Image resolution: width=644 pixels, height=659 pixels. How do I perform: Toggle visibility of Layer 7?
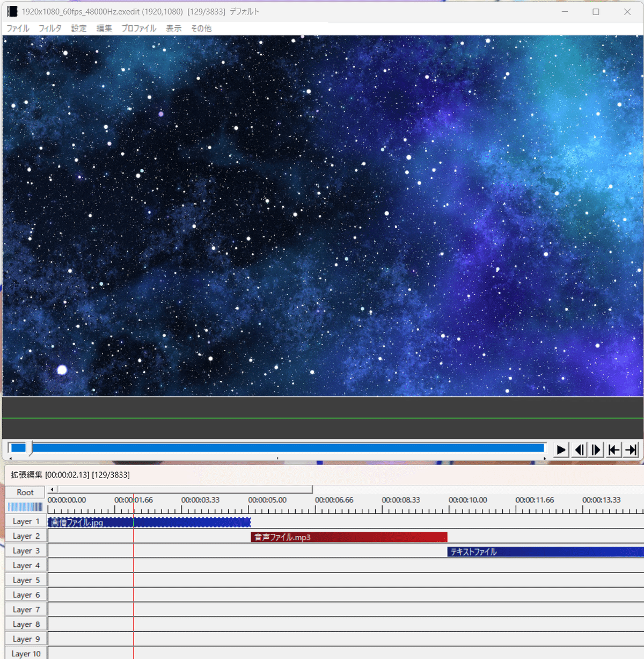pyautogui.click(x=26, y=610)
